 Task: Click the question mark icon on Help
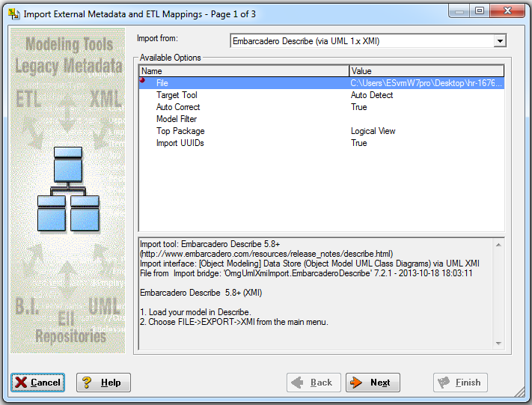pyautogui.click(x=87, y=383)
